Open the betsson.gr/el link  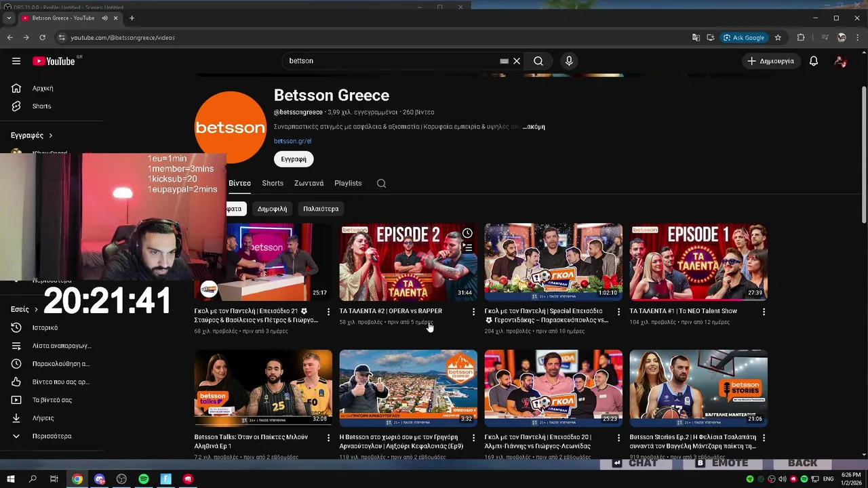point(292,141)
